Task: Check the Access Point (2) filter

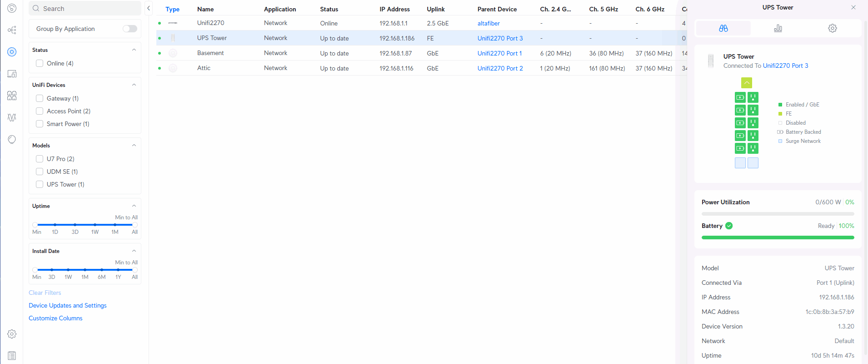Action: (x=40, y=111)
